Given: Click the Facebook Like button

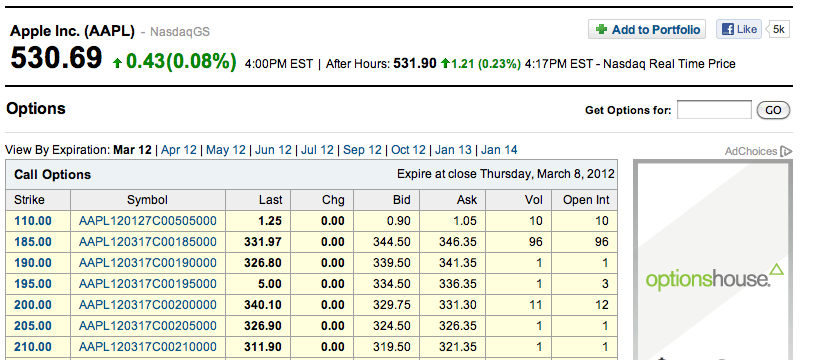Looking at the screenshot, I should (739, 29).
